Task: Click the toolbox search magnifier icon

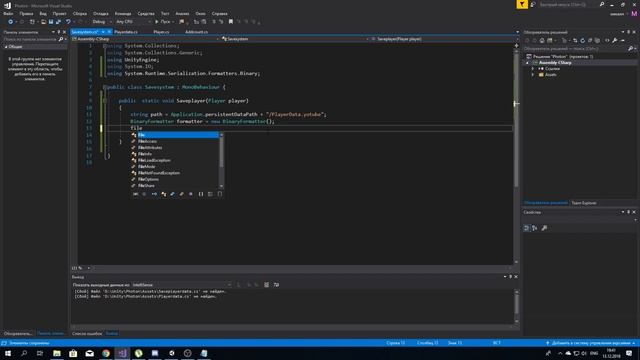Action: [x=61, y=39]
